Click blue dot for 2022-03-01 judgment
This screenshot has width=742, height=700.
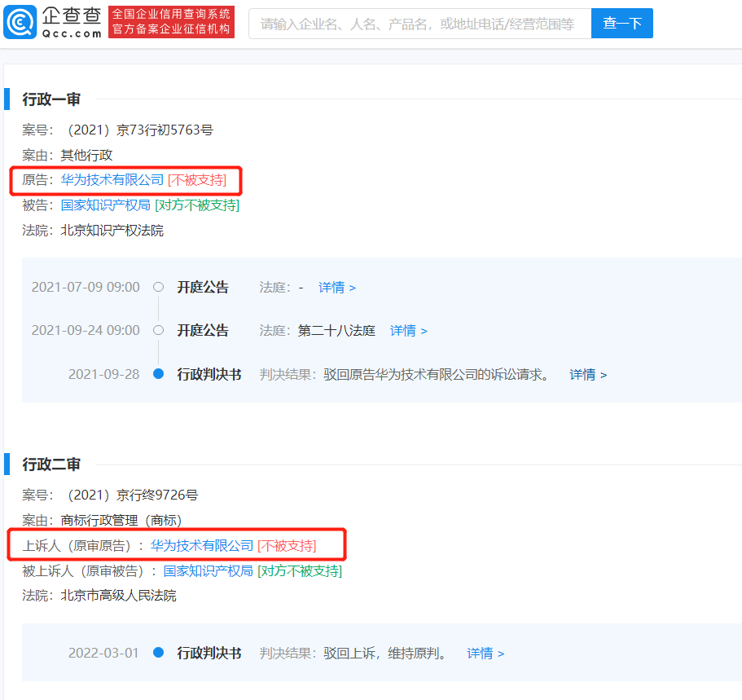tap(159, 653)
